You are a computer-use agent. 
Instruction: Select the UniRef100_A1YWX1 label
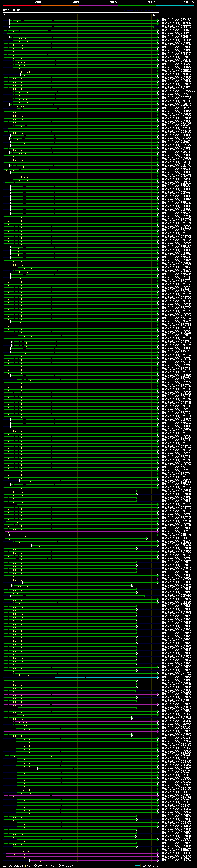tap(177, 586)
